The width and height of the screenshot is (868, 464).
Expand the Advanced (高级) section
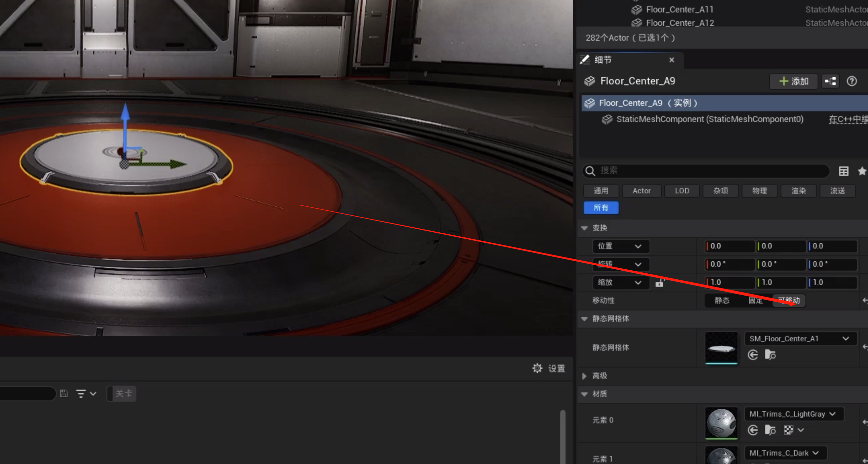[x=585, y=376]
